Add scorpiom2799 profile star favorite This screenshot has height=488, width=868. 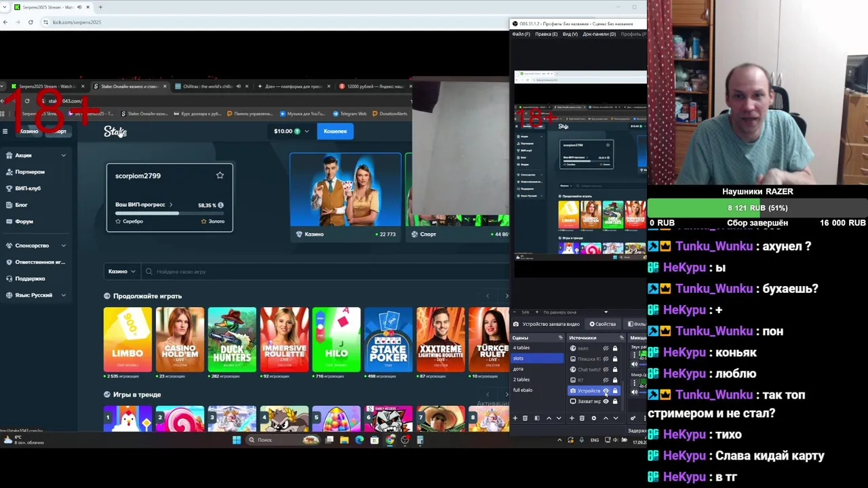(220, 176)
